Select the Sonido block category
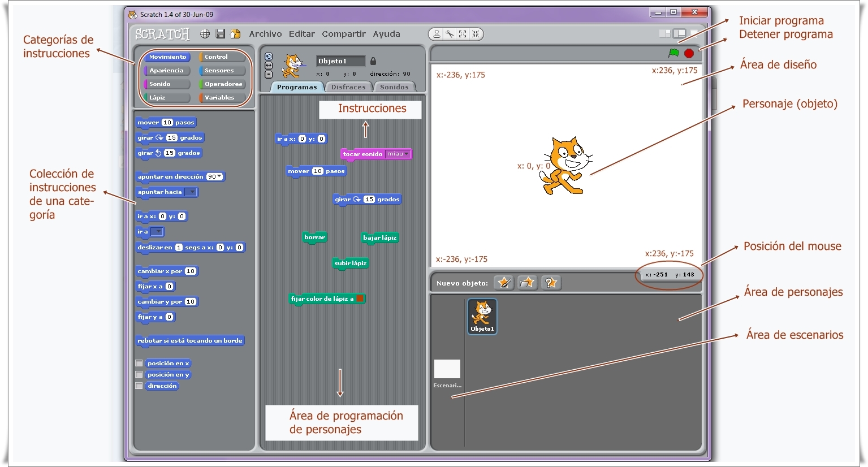Viewport: 868px width, 467px height. click(x=167, y=84)
